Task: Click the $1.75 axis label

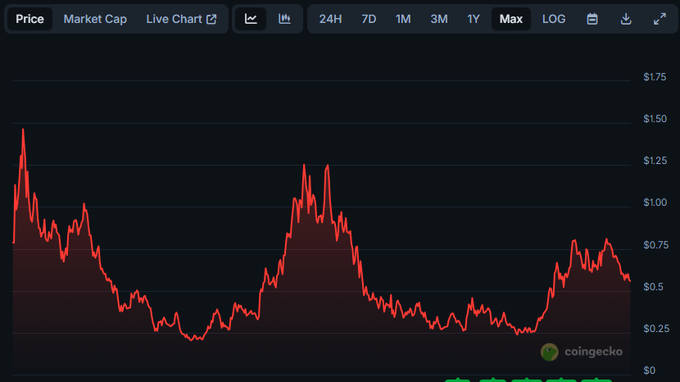Action: (x=655, y=77)
